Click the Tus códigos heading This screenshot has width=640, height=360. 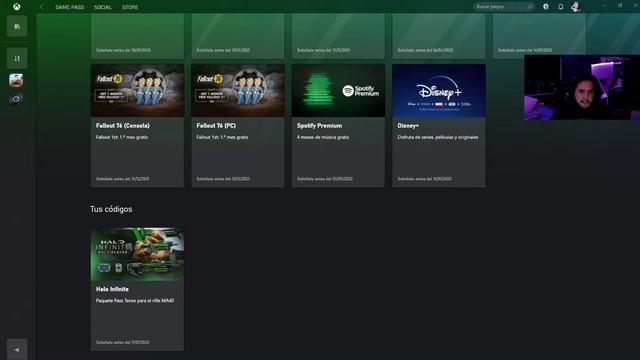[x=111, y=209]
